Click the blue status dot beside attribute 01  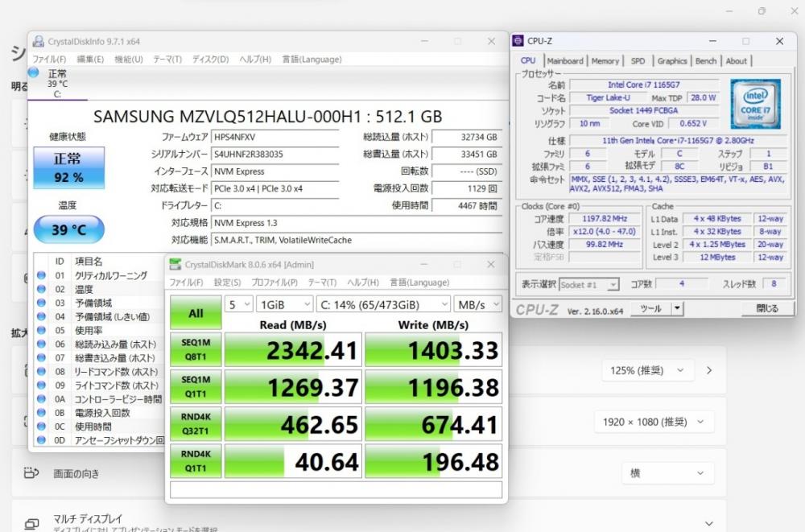[41, 275]
